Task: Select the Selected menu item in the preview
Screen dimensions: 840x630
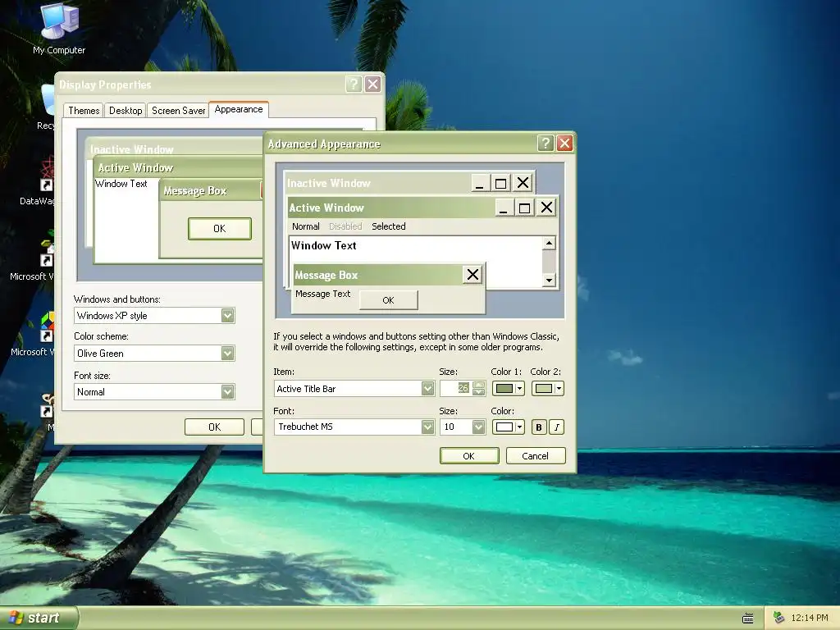Action: tap(388, 226)
